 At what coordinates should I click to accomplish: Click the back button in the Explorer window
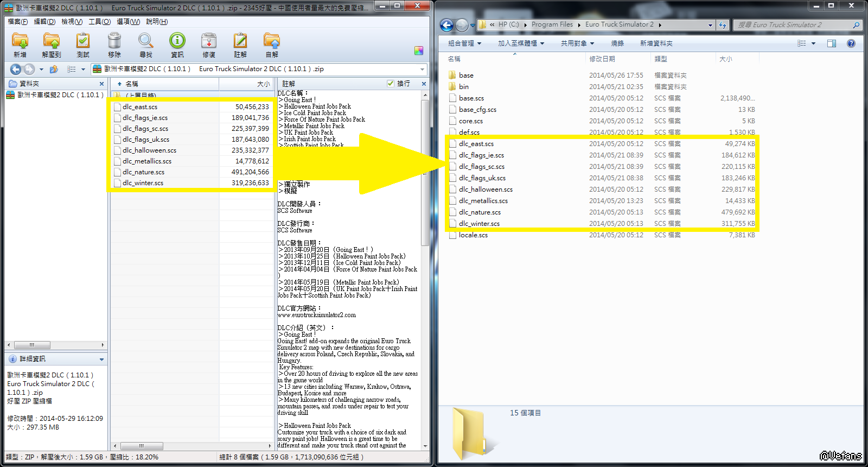(x=446, y=25)
